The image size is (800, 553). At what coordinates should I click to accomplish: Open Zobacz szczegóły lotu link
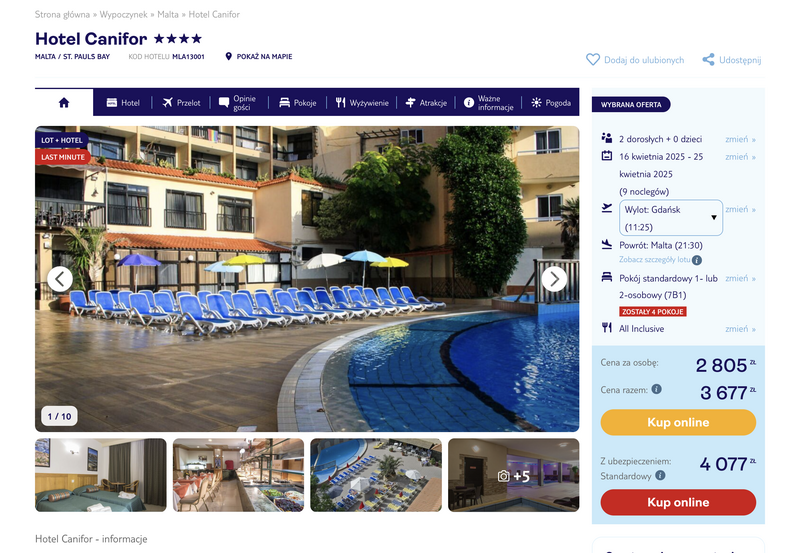[x=655, y=260]
